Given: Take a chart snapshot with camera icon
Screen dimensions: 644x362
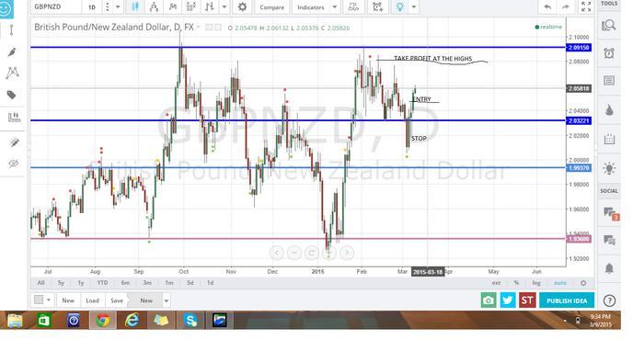Looking at the screenshot, I should pyautogui.click(x=489, y=300).
